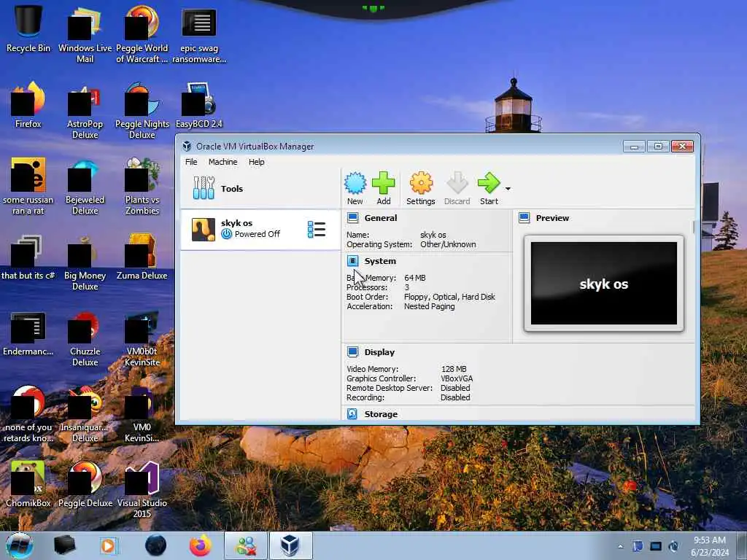The width and height of the screenshot is (747, 560).
Task: Select the Firefox desktop shortcut
Action: coord(28,105)
